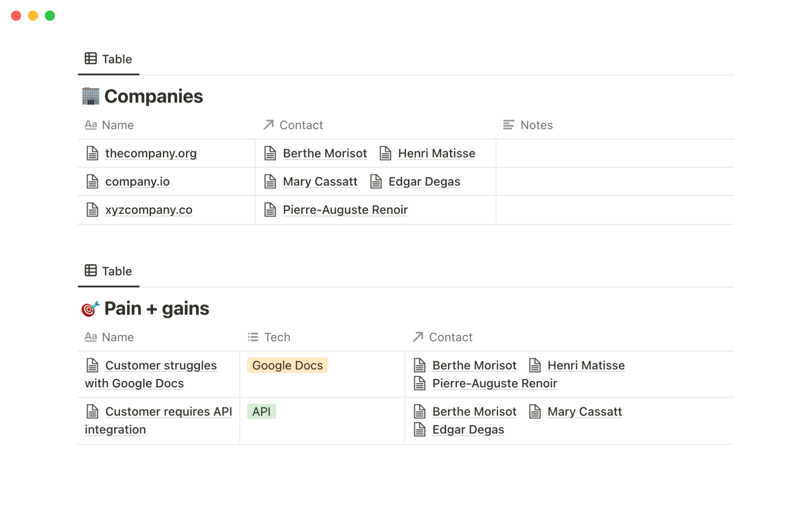Click the Companies building emoji icon
The width and height of the screenshot is (812, 508).
pyautogui.click(x=90, y=96)
